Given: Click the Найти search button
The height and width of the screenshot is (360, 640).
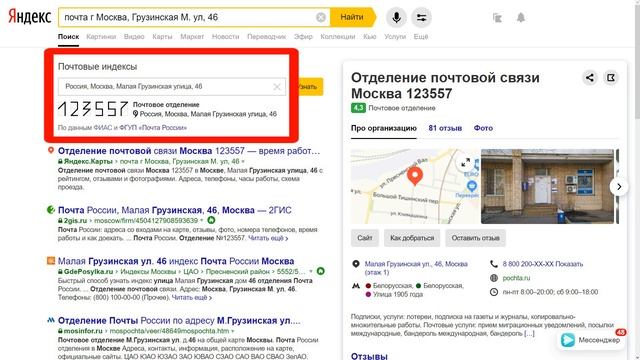Looking at the screenshot, I should 352,17.
